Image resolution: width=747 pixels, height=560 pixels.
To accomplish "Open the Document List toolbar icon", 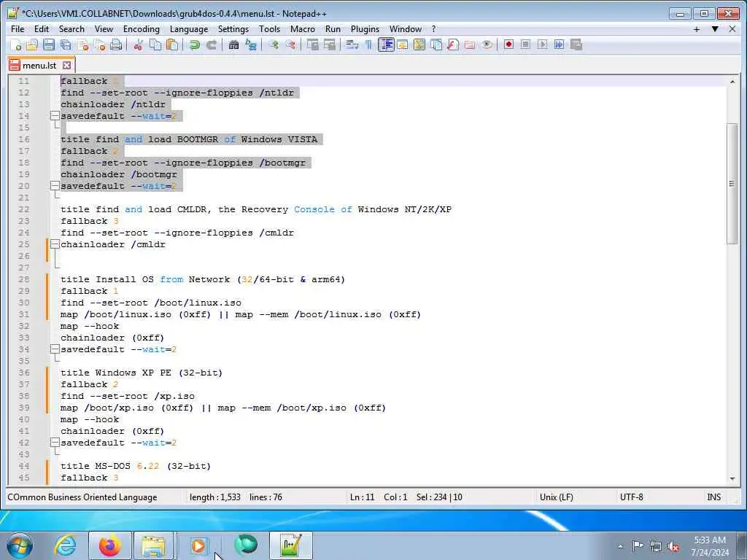I will 436,44.
